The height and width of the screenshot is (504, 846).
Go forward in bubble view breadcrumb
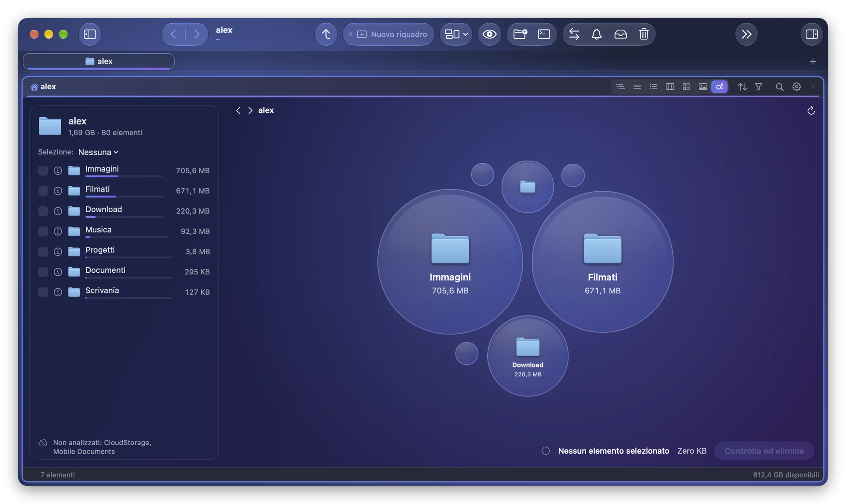click(250, 110)
